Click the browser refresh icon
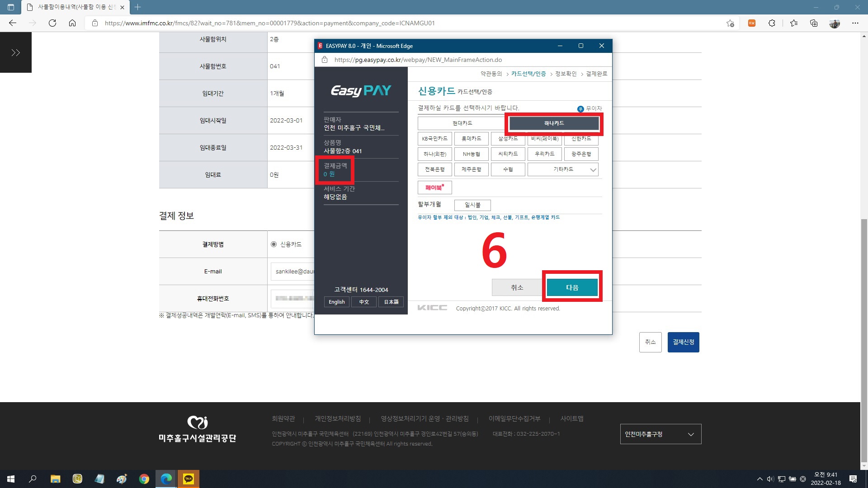This screenshot has height=488, width=868. pos(52,23)
